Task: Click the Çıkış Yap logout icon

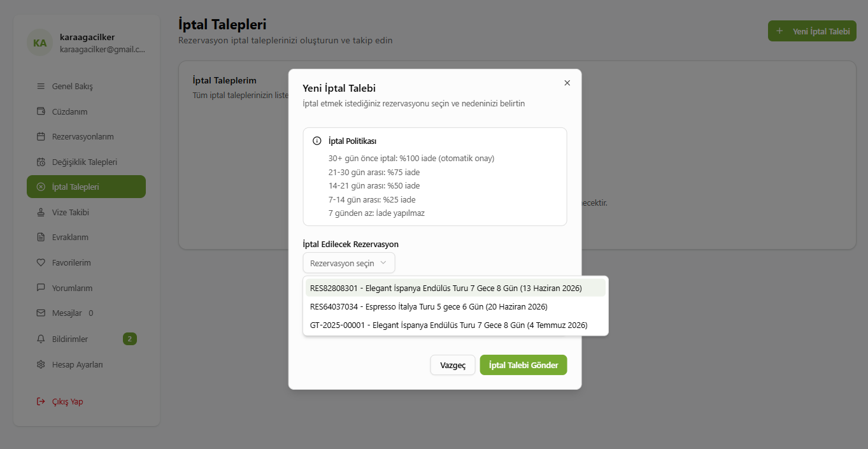Action: [41, 402]
